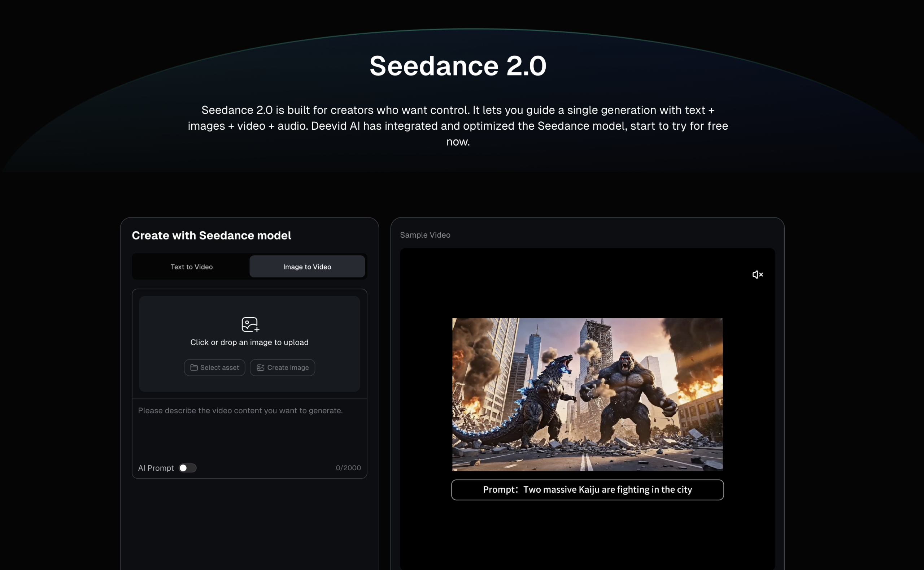924x570 pixels.
Task: Unmute the sample video using the speaker icon
Action: (758, 275)
